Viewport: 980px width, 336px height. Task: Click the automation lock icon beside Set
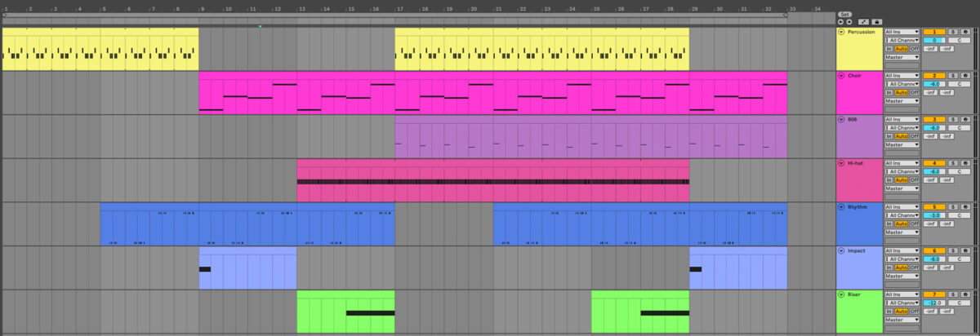pos(877,21)
